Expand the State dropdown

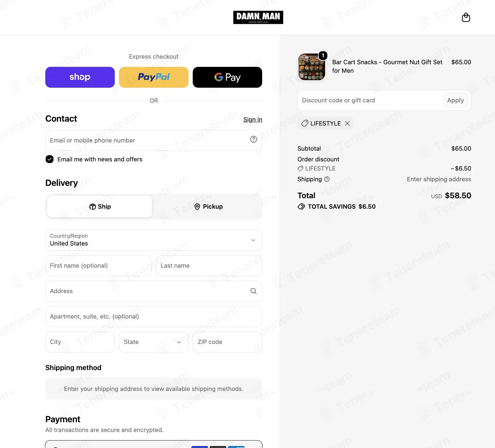(154, 342)
